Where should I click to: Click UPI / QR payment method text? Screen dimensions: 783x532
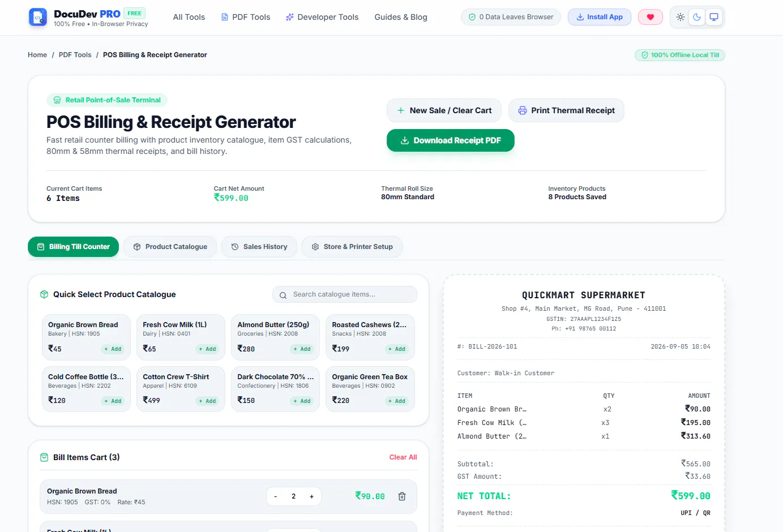pos(695,513)
